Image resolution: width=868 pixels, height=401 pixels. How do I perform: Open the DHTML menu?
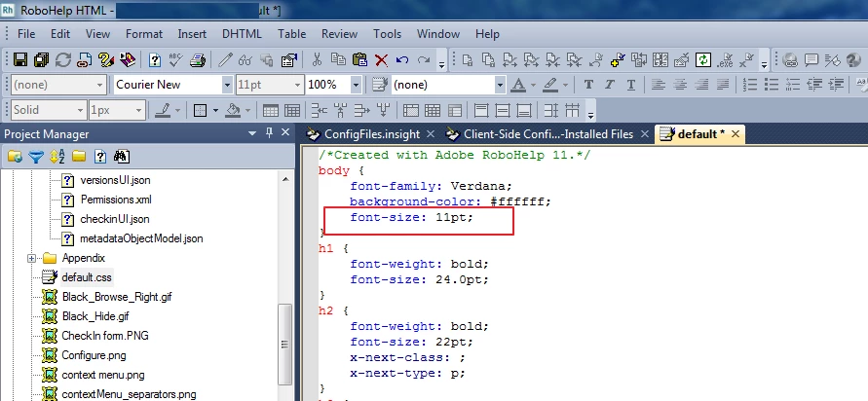point(242,34)
